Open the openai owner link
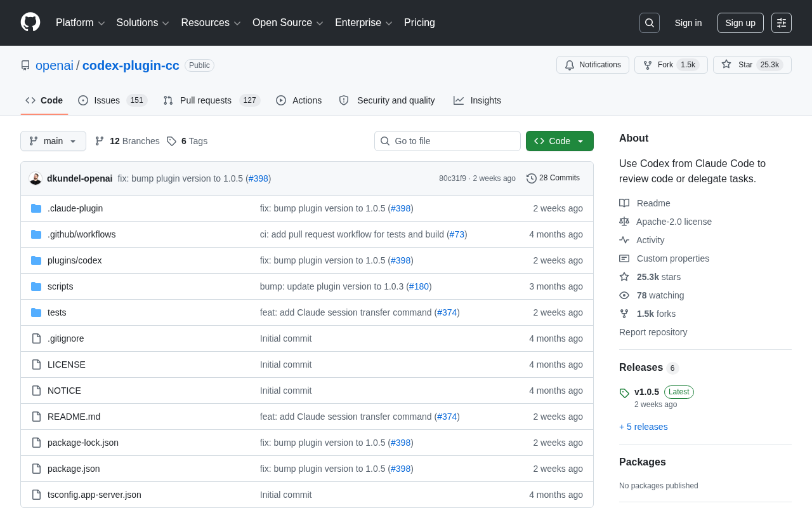 pyautogui.click(x=55, y=65)
